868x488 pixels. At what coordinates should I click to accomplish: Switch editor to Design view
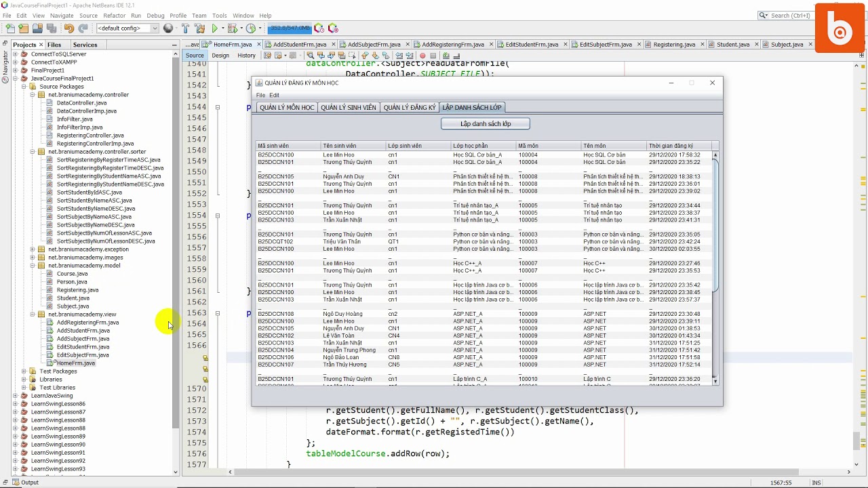pyautogui.click(x=220, y=56)
